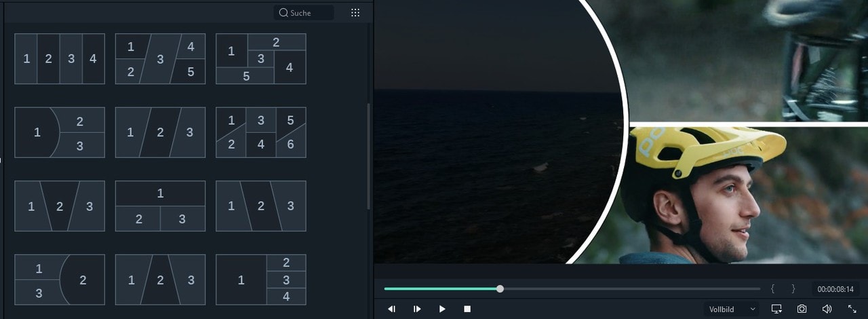This screenshot has width=868, height=319.
Task: Open the Vollbild quality dropdown
Action: pyautogui.click(x=731, y=309)
